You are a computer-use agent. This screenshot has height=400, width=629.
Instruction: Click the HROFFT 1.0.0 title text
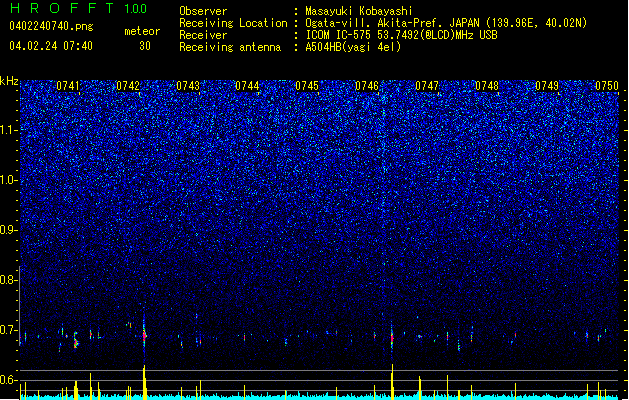pos(78,8)
